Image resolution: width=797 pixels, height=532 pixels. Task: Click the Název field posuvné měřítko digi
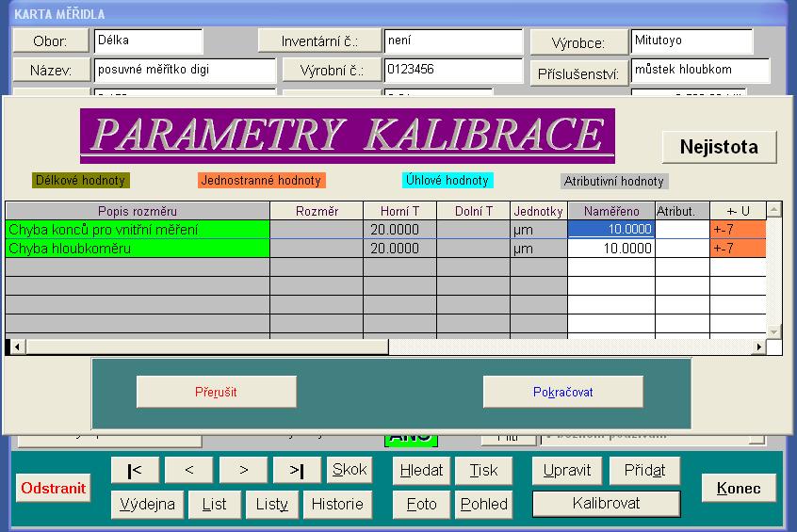click(185, 70)
